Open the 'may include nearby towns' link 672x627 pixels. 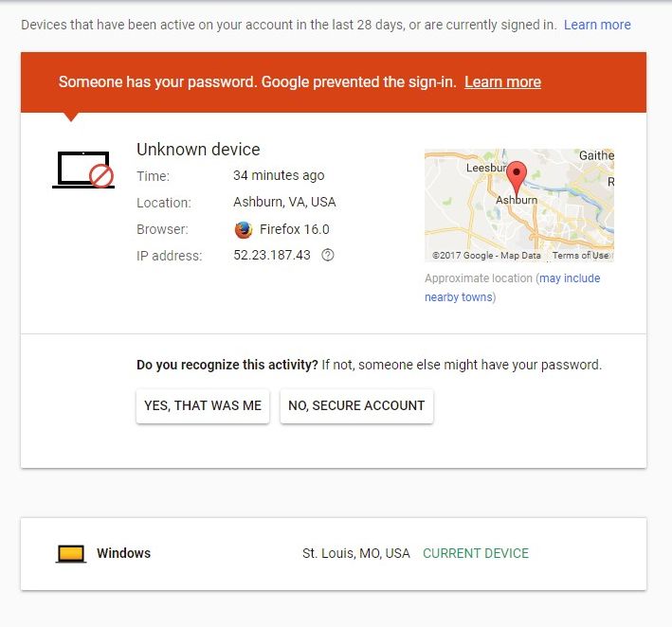[513, 287]
